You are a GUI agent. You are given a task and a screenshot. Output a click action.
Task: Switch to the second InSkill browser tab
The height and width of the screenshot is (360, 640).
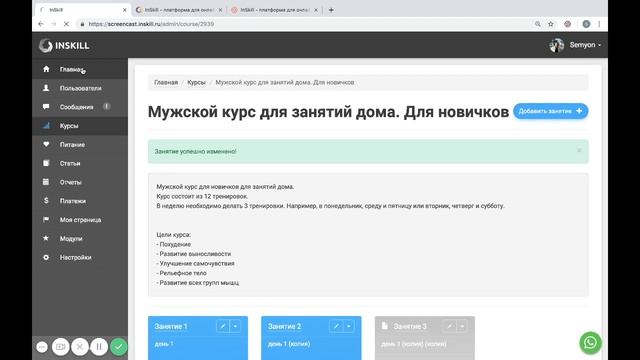(x=179, y=10)
